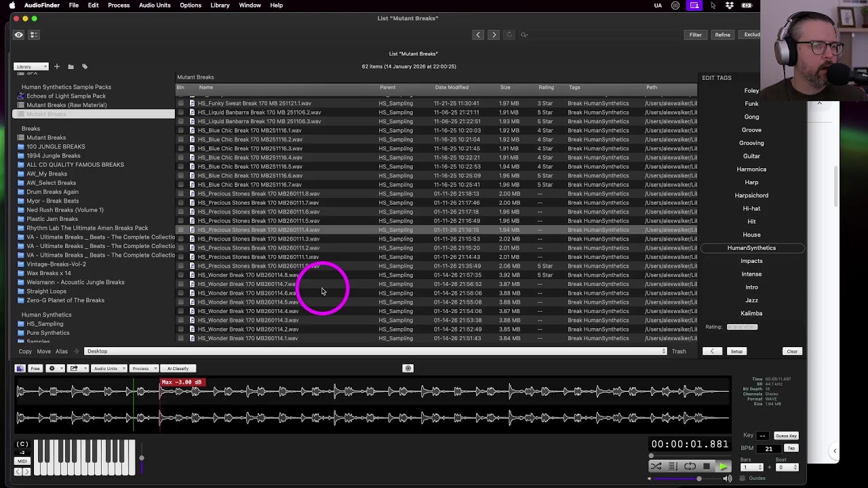This screenshot has height=488, width=868.
Task: Adjust the Bars stepper
Action: [760, 467]
